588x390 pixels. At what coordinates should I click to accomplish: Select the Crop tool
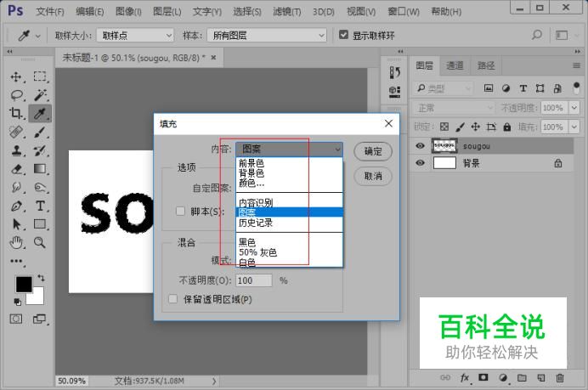(x=16, y=113)
